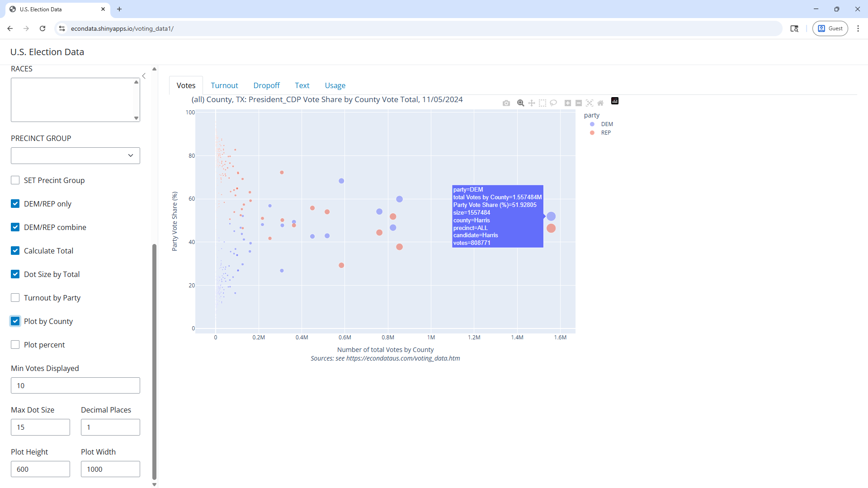The image size is (868, 488).
Task: Click the Autoscale plot icon
Action: (590, 103)
